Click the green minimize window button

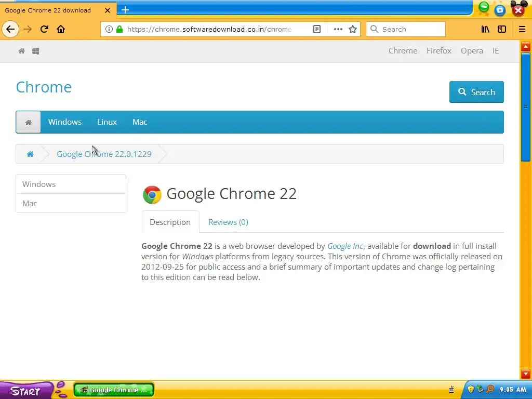pyautogui.click(x=484, y=7)
